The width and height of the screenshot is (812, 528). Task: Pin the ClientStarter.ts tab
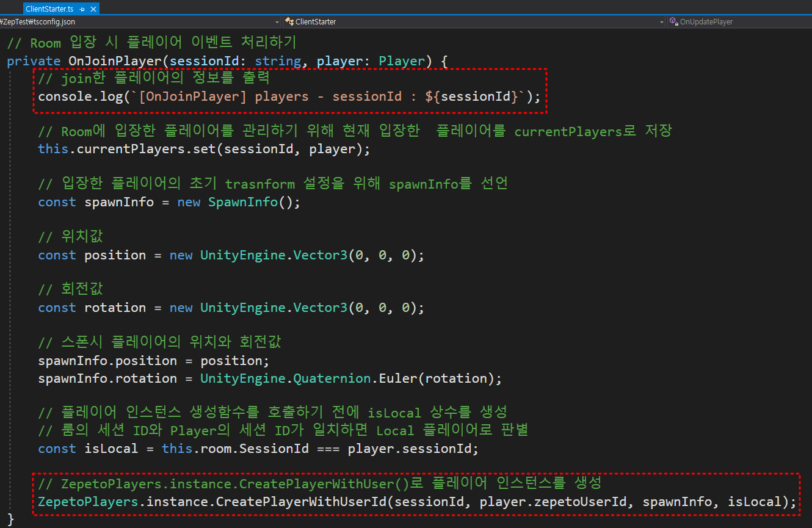coord(82,9)
